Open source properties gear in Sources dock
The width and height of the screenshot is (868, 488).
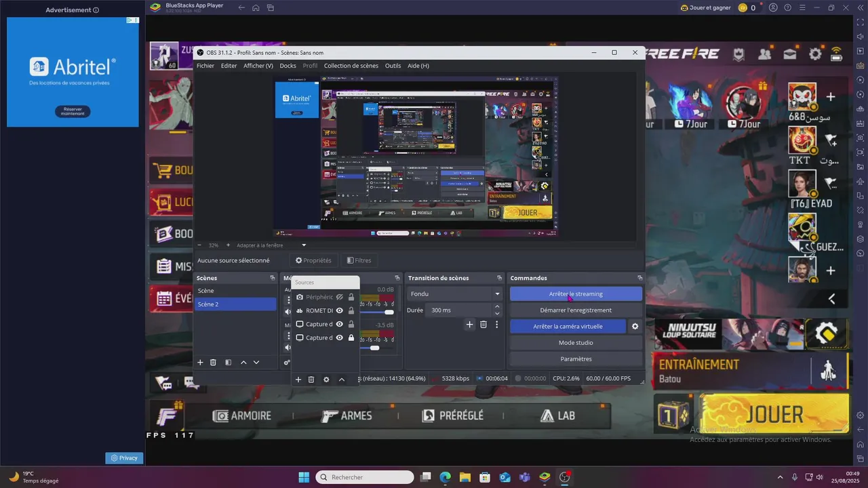click(326, 380)
